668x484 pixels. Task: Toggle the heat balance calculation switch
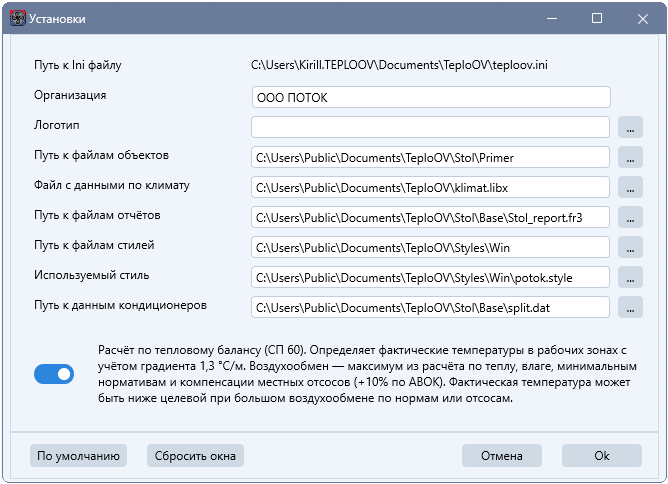pyautogui.click(x=54, y=374)
